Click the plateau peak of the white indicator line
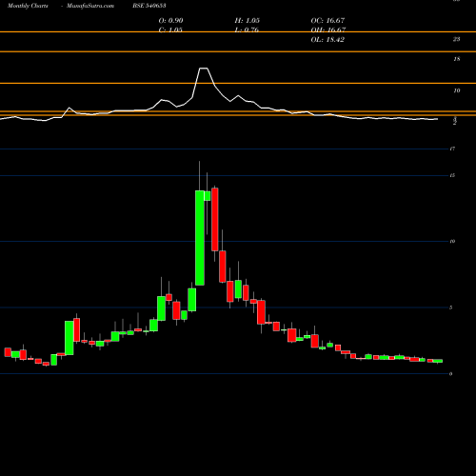Viewport: 476px width, 476px height. tap(204, 69)
